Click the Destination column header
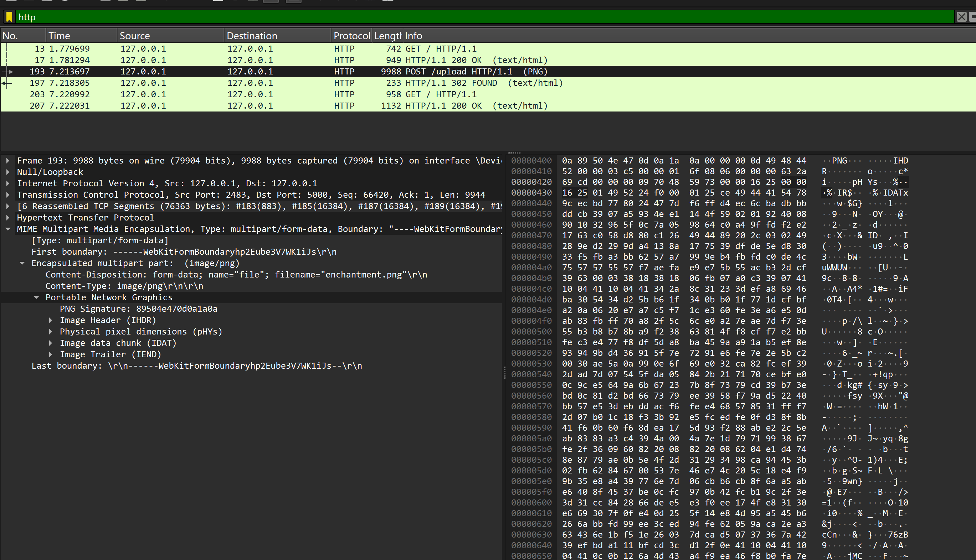Screen dimensions: 976x560 pos(252,36)
